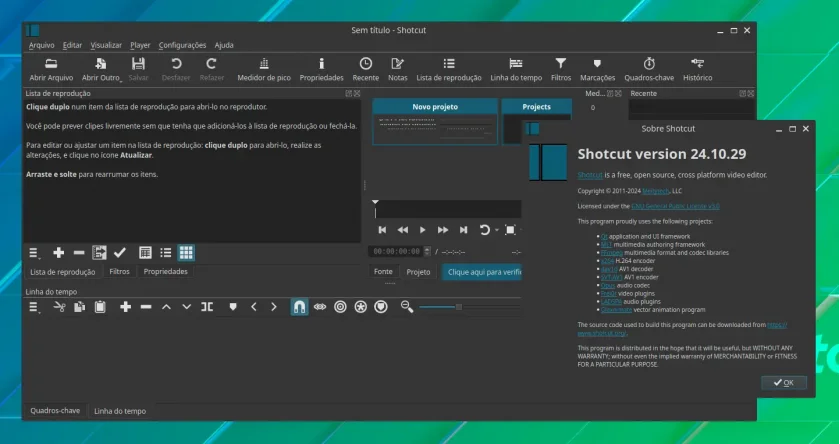Adjust the timeline zoom slider
This screenshot has width=840, height=444.
(x=469, y=307)
